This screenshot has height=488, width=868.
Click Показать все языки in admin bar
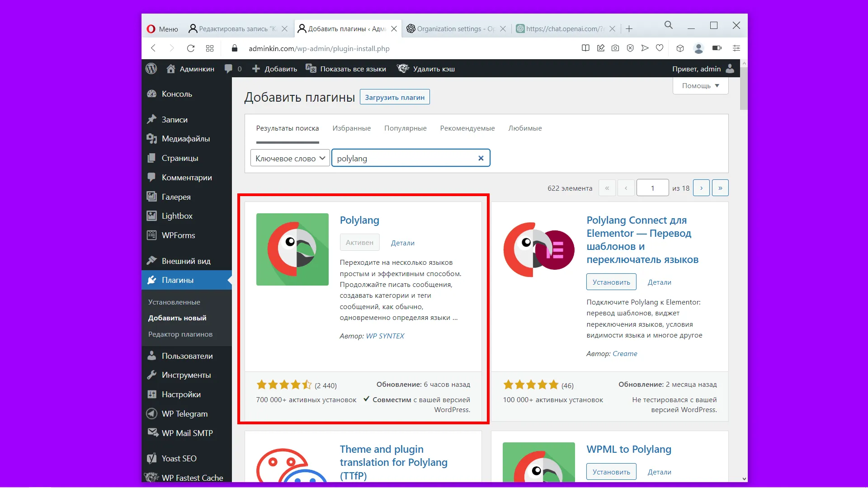pos(346,69)
